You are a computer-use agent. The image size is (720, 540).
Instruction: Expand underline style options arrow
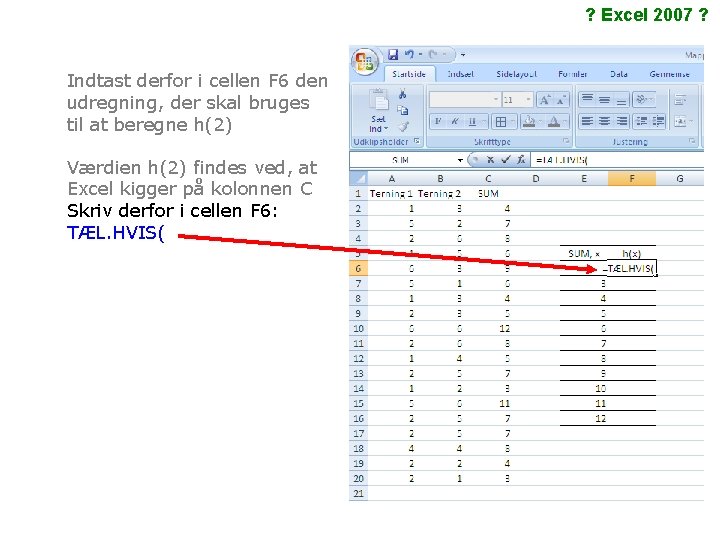click(484, 122)
